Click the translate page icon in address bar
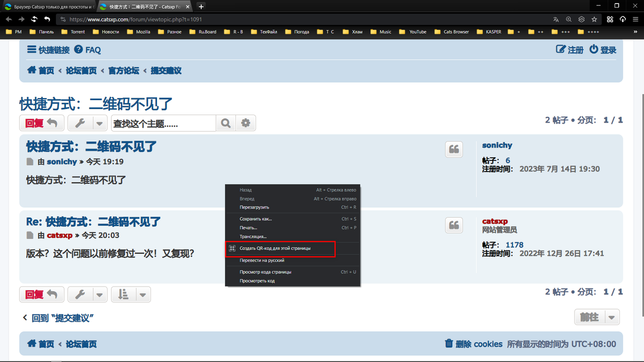Screen dimensions: 644x362 556,19
